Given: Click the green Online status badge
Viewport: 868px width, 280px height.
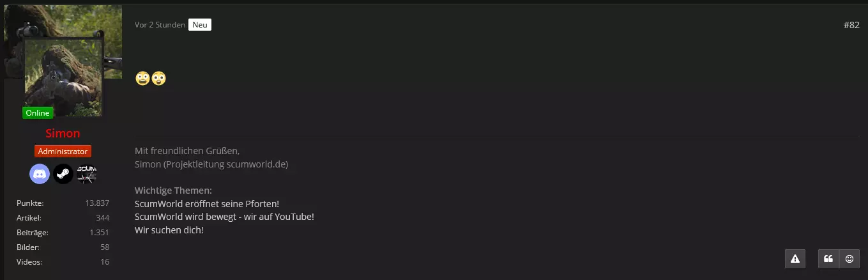Looking at the screenshot, I should (38, 113).
